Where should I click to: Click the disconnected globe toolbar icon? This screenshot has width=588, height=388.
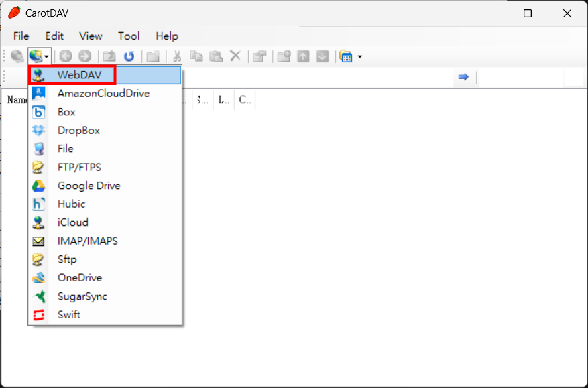click(x=17, y=56)
